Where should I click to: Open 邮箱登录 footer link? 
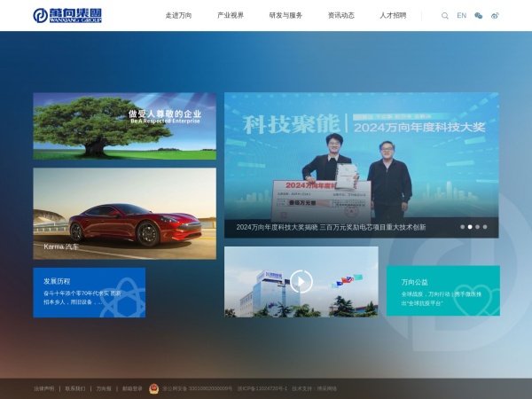click(x=132, y=389)
